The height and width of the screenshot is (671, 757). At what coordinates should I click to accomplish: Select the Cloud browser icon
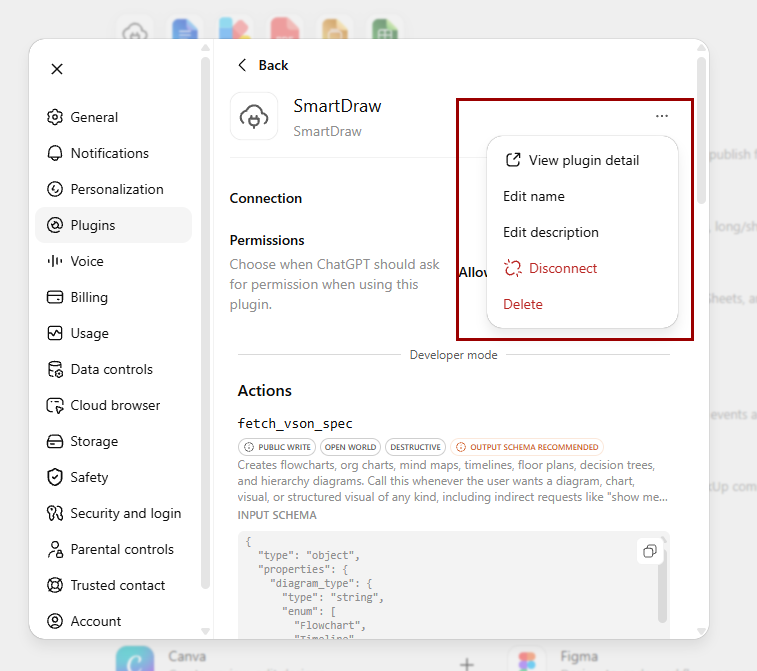pos(55,405)
